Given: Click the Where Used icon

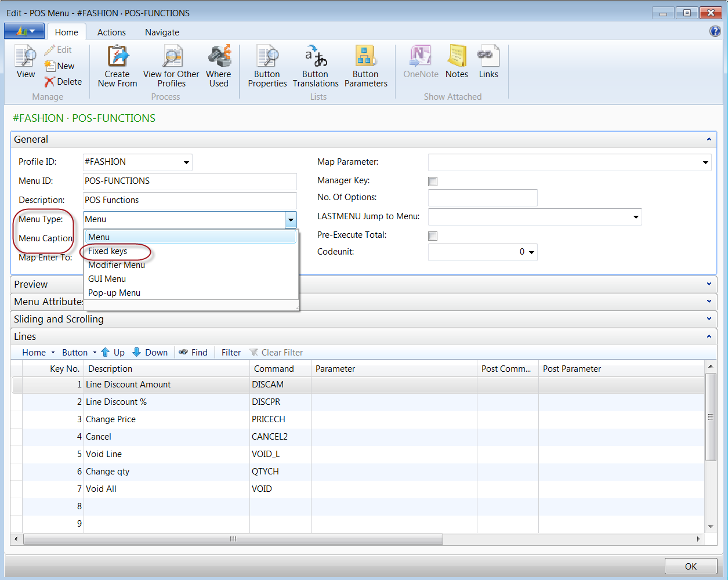Looking at the screenshot, I should [x=219, y=57].
